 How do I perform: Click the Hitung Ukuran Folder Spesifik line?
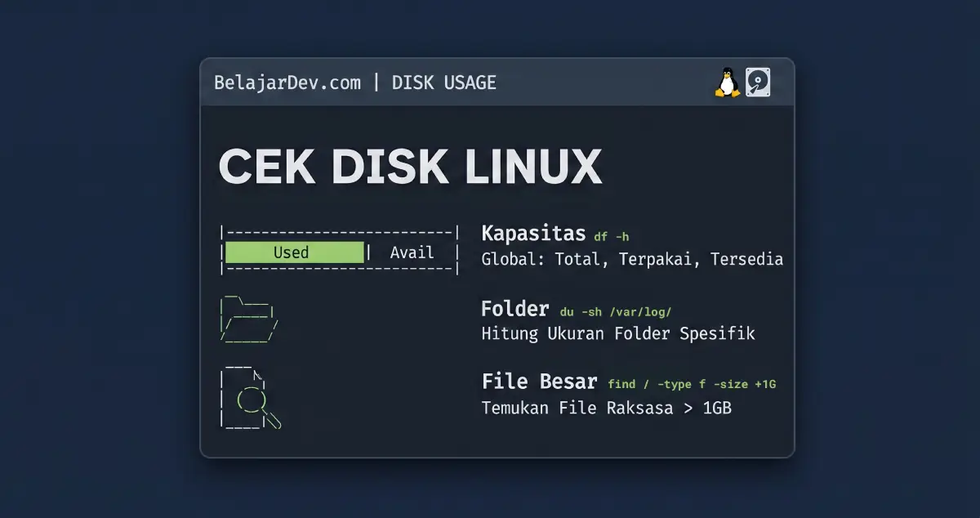coord(618,333)
